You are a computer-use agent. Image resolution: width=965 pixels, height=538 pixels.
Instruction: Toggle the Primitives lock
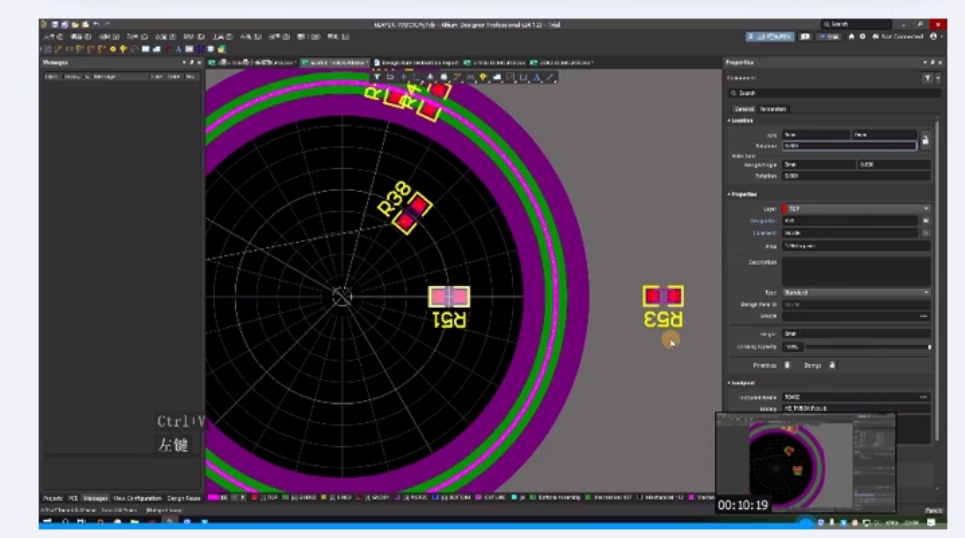pos(787,365)
